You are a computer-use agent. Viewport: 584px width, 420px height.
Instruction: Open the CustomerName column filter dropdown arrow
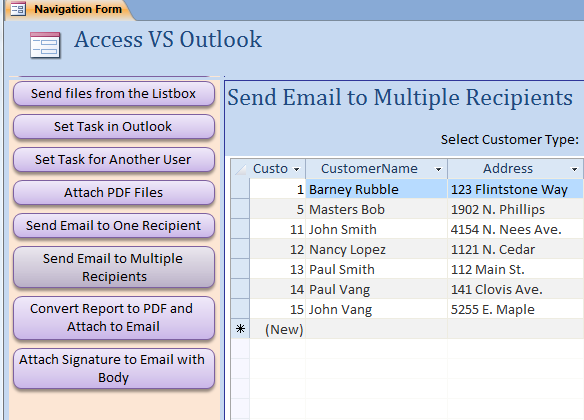coord(438,169)
